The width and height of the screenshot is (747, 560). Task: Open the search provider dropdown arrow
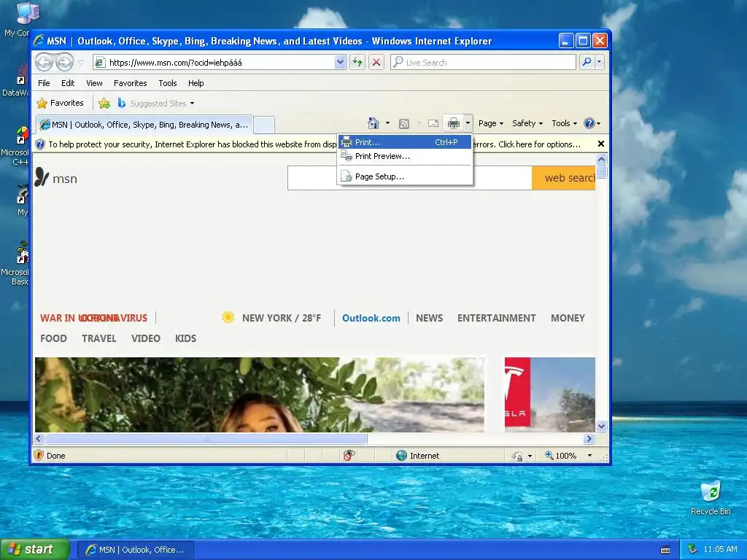[x=600, y=62]
